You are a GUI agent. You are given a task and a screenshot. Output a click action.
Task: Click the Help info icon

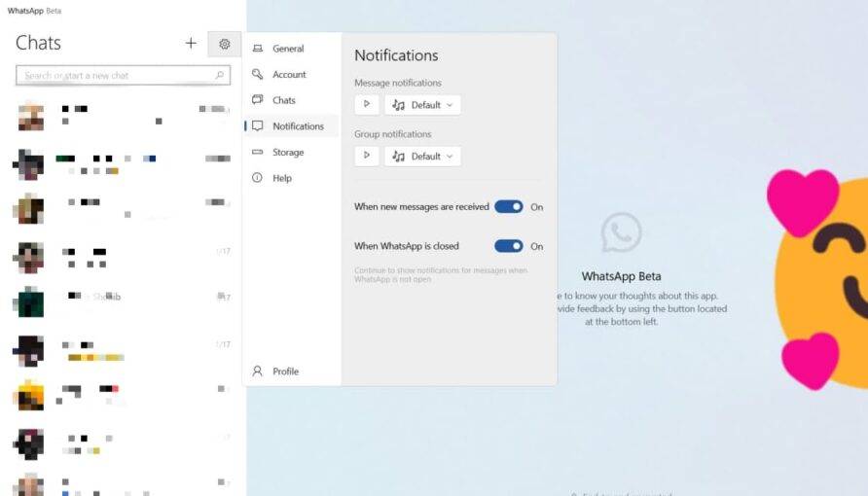[258, 178]
